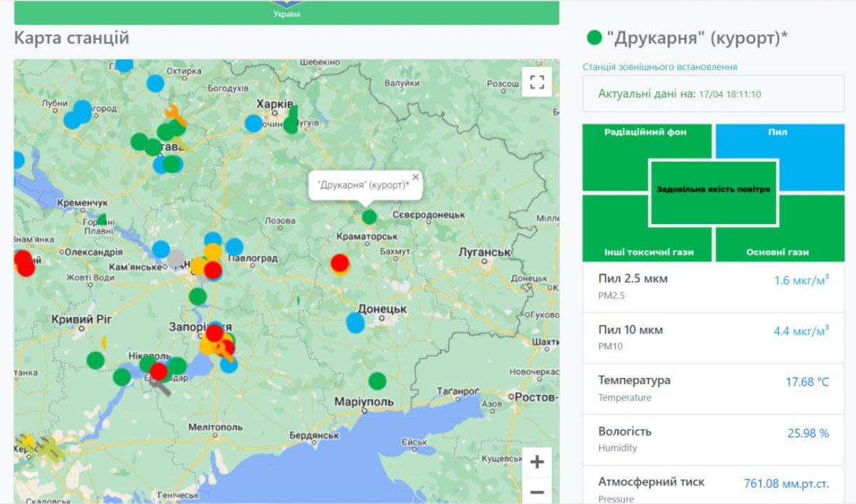
Task: Select the green station marker north of Маріуполь
Action: pos(378,381)
